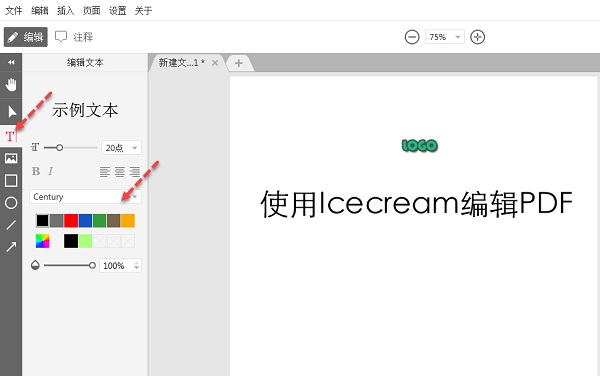Select the Hand pan tool
The image size is (600, 376).
(11, 85)
